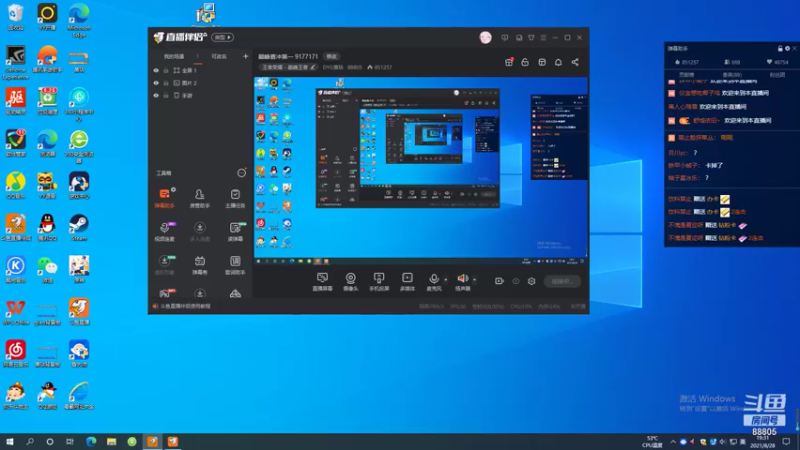
Task: Open 斗鱼直播伴侣使用教程 tutorial link
Action: pyautogui.click(x=185, y=306)
